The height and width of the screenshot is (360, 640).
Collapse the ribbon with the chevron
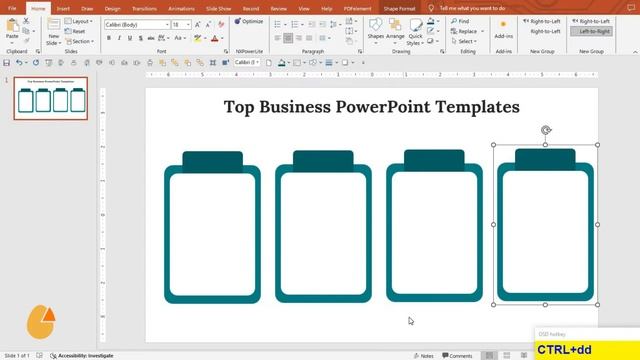point(635,52)
